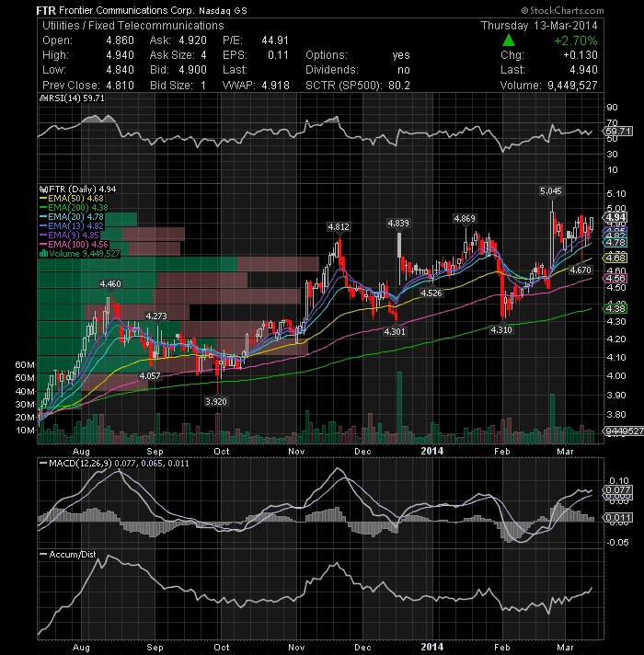Click the +2.70% percent change value

click(x=576, y=40)
